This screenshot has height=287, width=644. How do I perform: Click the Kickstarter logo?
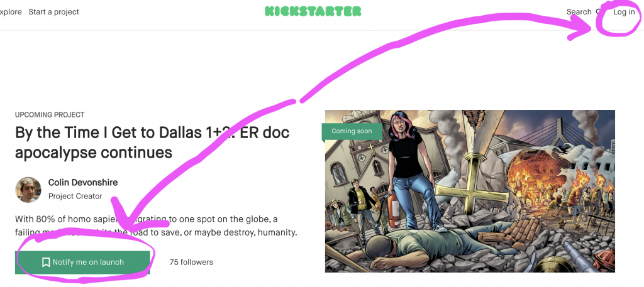point(313,11)
